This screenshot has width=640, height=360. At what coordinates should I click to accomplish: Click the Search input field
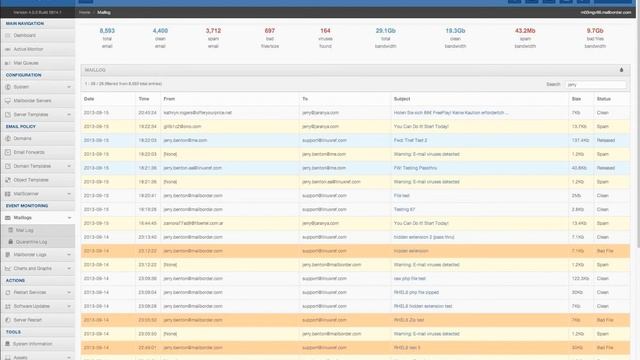595,84
